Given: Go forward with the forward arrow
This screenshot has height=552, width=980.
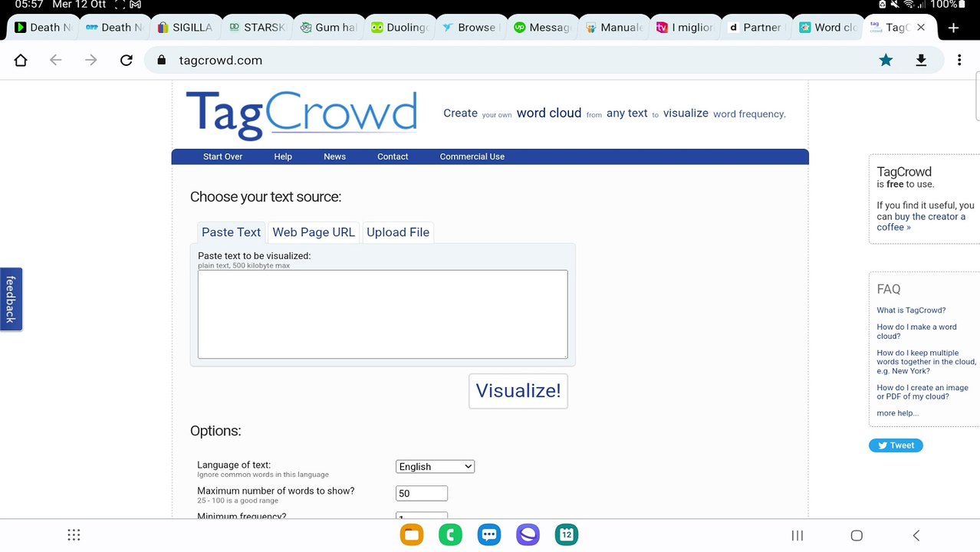Looking at the screenshot, I should (x=91, y=60).
